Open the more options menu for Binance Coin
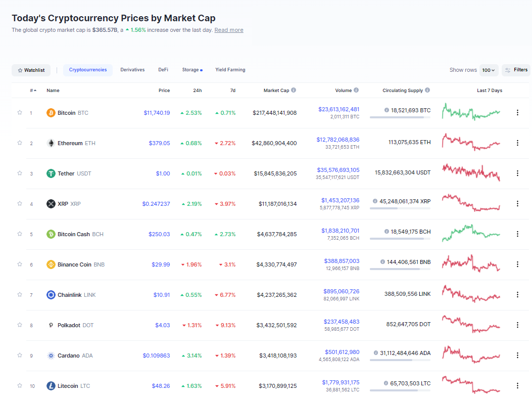This screenshot has width=532, height=398. pos(517,264)
